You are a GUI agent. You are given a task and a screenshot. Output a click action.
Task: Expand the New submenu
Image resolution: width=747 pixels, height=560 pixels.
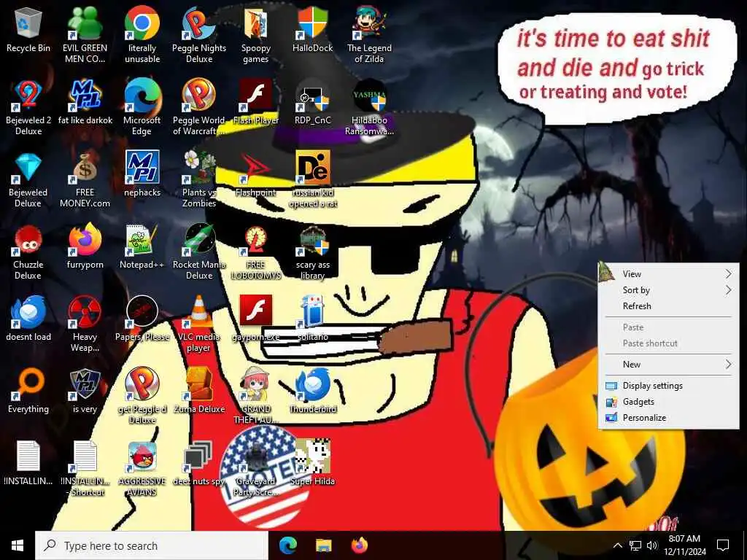point(668,365)
